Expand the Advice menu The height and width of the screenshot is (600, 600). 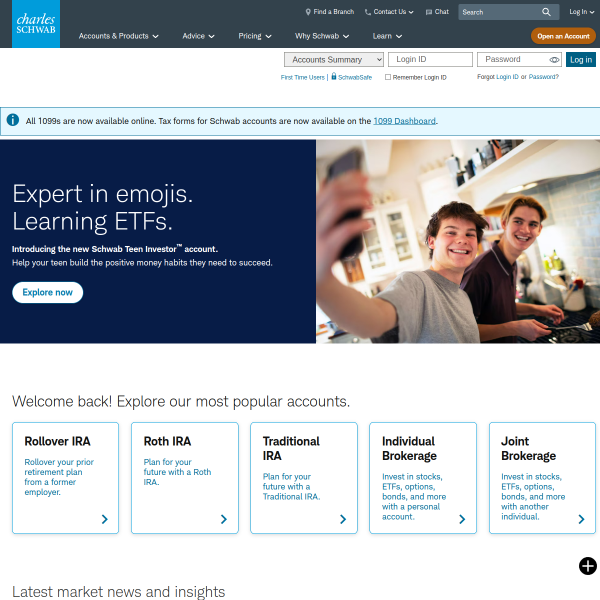pos(198,36)
